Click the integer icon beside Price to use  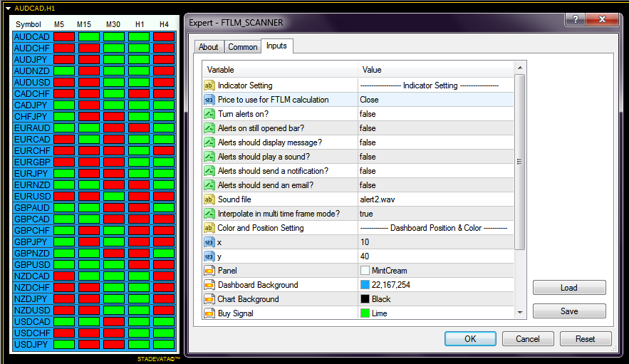tap(209, 100)
